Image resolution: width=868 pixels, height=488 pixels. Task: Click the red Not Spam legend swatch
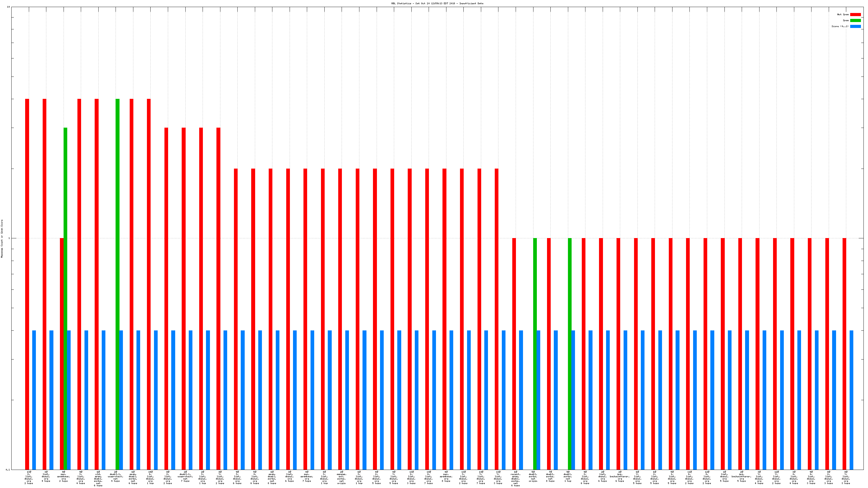pos(855,14)
